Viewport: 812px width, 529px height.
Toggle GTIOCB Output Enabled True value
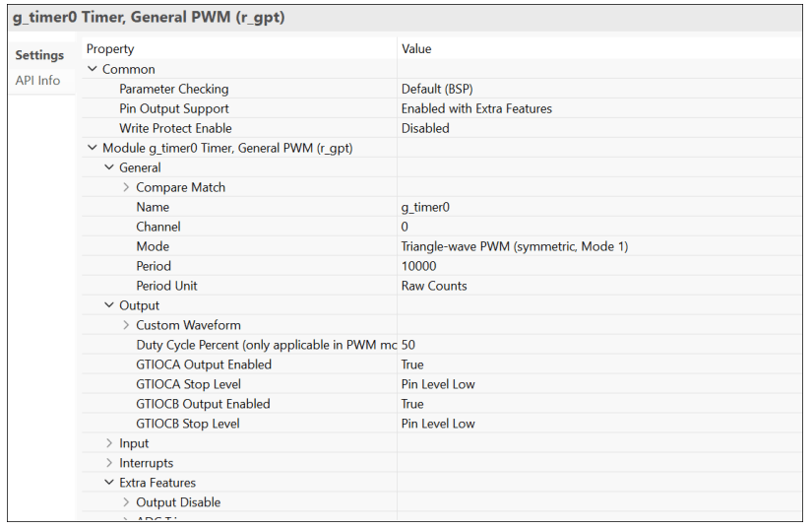click(412, 404)
